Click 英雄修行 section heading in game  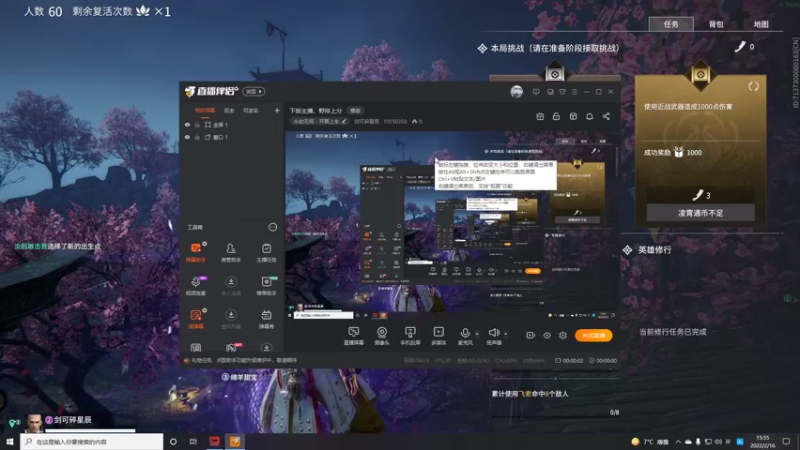tap(655, 249)
